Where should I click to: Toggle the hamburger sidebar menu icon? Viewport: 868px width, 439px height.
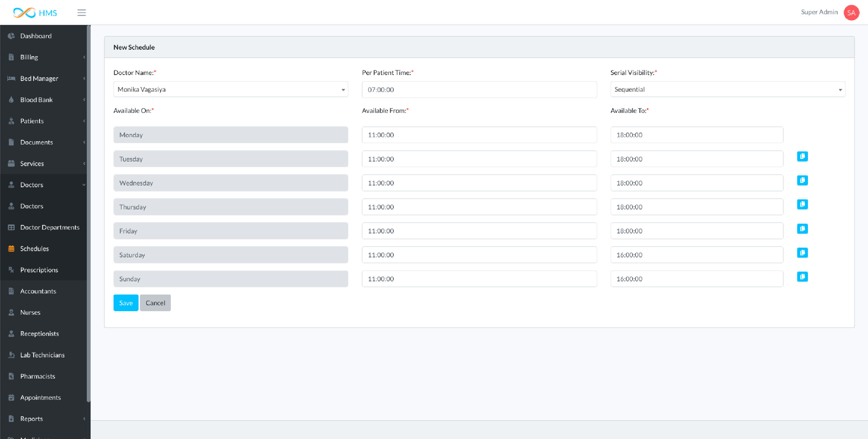[82, 13]
